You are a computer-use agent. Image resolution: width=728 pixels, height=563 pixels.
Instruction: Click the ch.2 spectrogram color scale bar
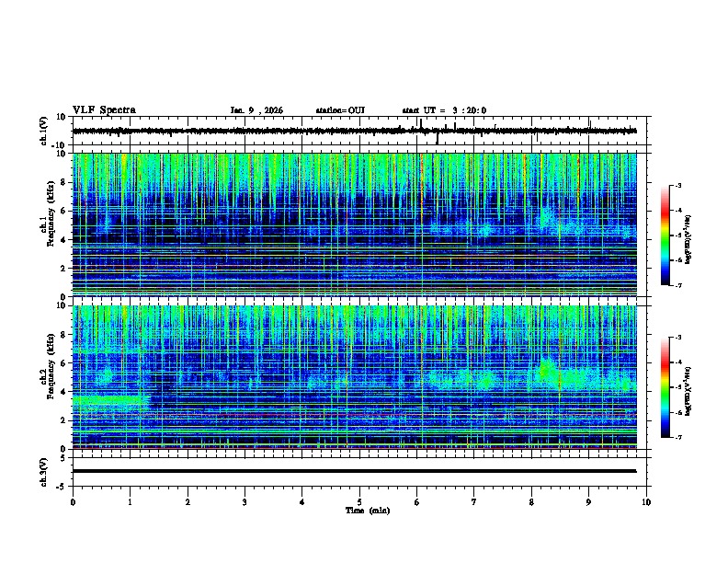[665, 387]
